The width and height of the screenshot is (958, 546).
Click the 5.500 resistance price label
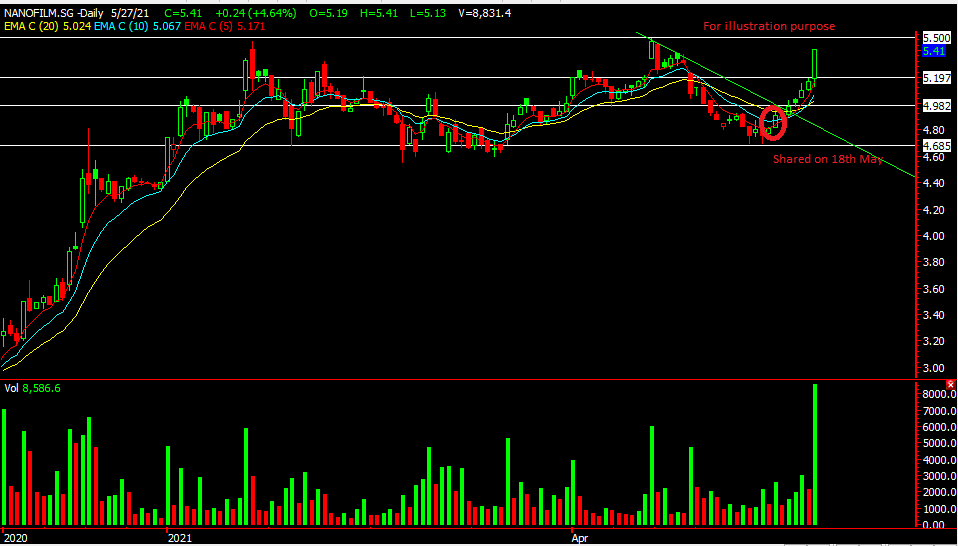tap(938, 38)
